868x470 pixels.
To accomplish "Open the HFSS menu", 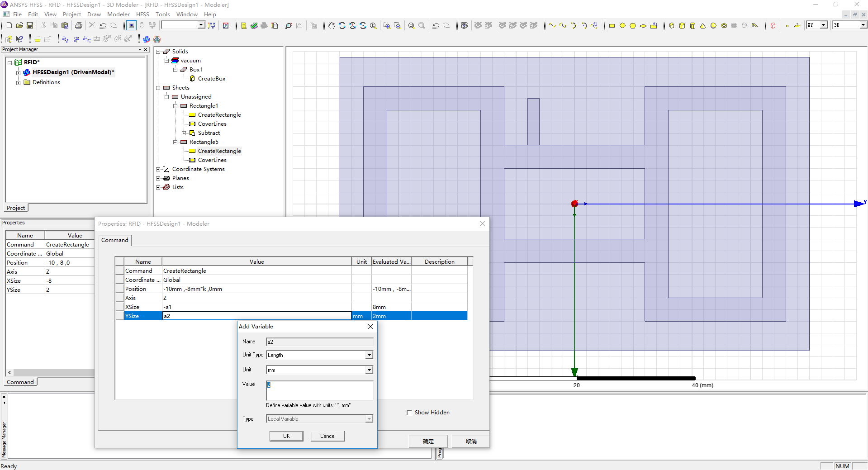I will pyautogui.click(x=142, y=14).
